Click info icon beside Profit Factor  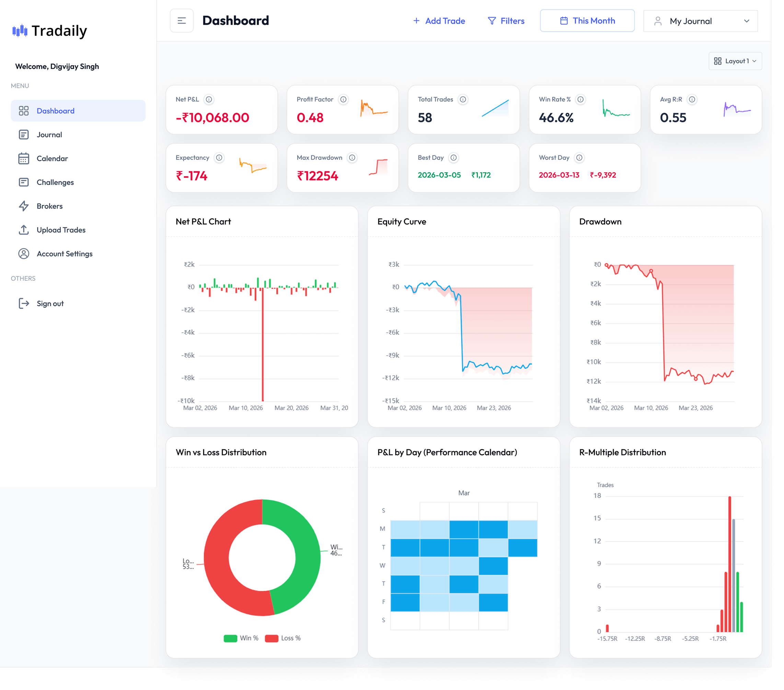(x=343, y=99)
